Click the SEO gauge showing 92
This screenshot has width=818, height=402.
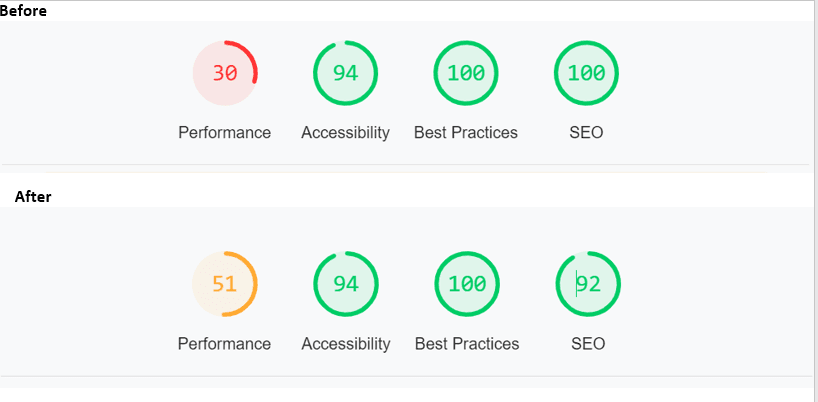point(588,284)
